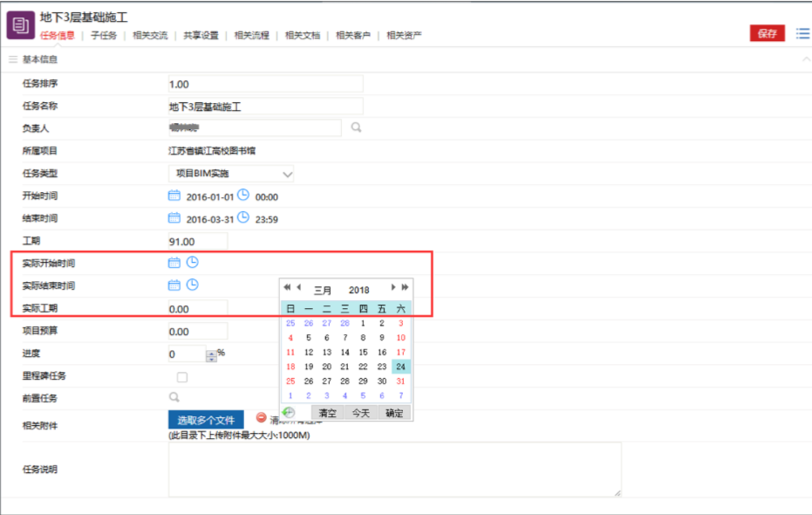Select day 31 in calendar
Image resolution: width=812 pixels, height=515 pixels.
point(401,381)
